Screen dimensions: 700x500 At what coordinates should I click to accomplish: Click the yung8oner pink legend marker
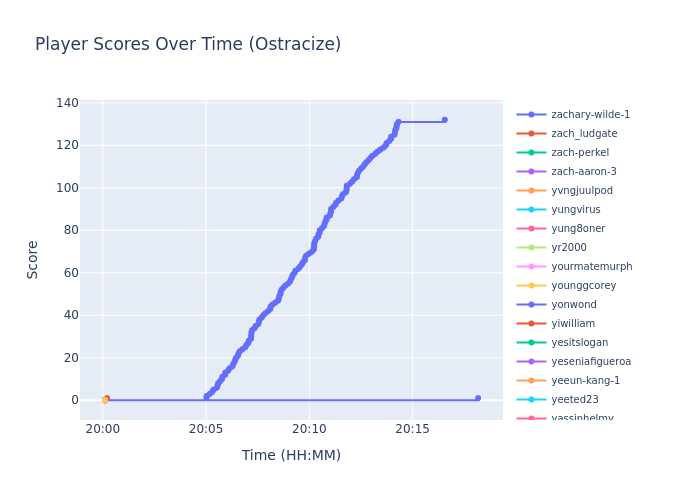(x=531, y=229)
